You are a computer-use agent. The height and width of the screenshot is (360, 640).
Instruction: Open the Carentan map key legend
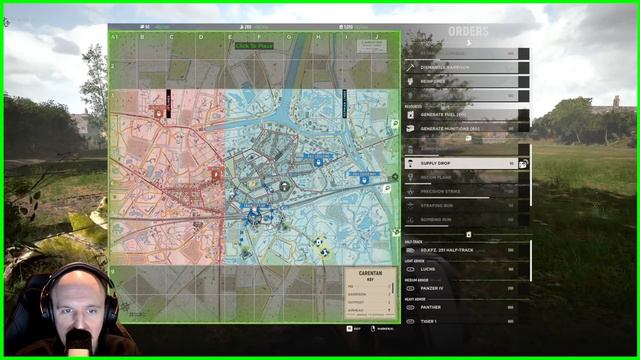[x=371, y=292]
